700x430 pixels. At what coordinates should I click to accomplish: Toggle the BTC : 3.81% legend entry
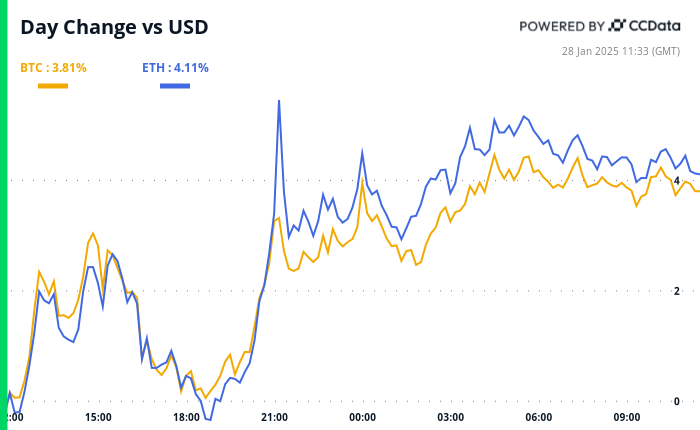point(53,68)
